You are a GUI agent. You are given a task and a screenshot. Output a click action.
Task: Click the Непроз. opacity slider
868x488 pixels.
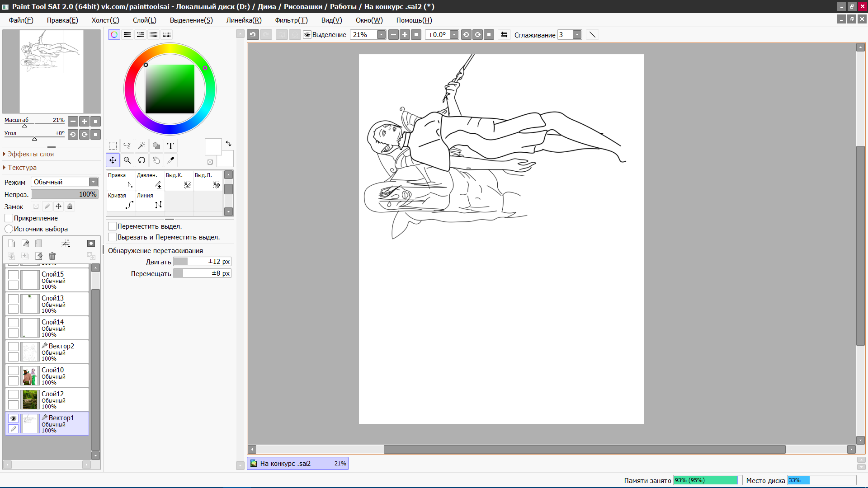coord(65,194)
